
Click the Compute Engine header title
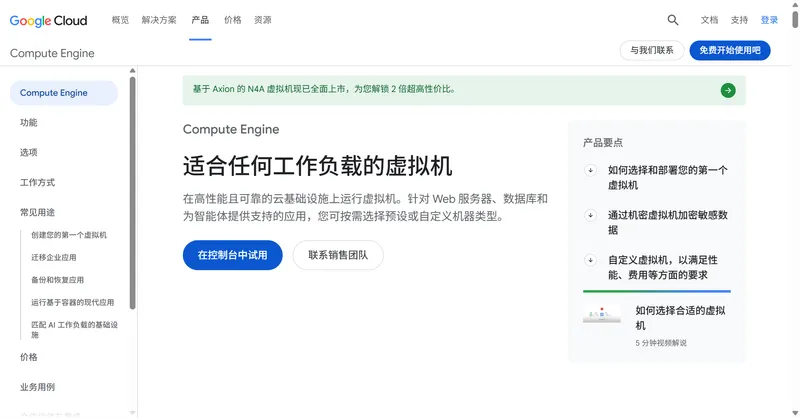click(52, 53)
